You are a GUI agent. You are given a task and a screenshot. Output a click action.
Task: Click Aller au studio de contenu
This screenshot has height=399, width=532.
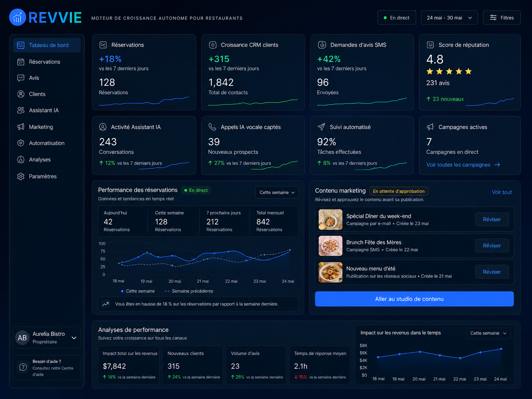coord(414,299)
